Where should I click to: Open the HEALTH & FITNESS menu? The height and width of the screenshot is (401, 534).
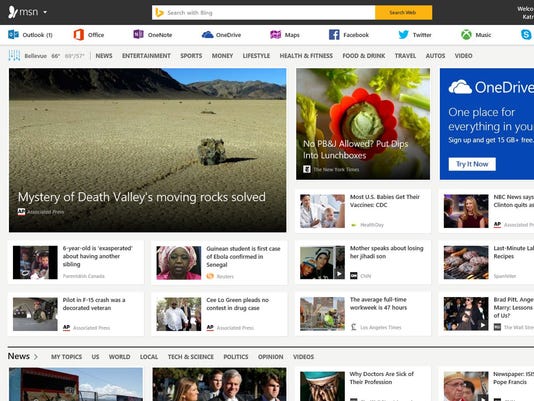306,56
